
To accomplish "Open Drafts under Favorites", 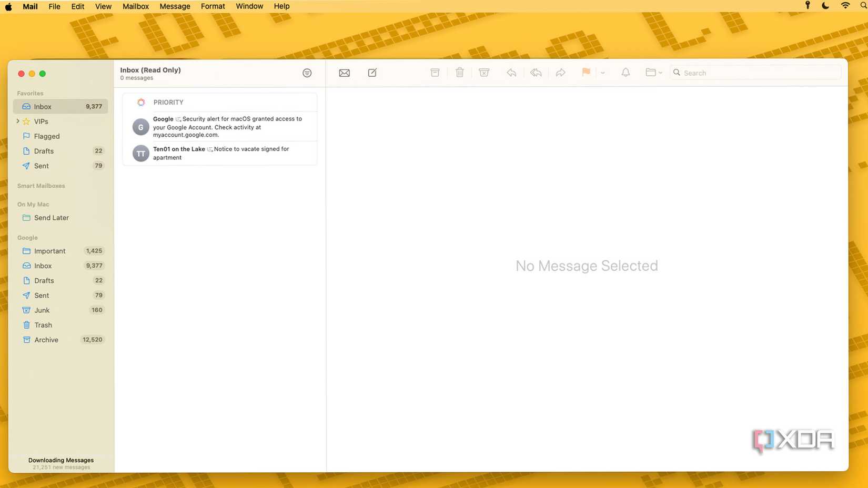I will click(60, 151).
